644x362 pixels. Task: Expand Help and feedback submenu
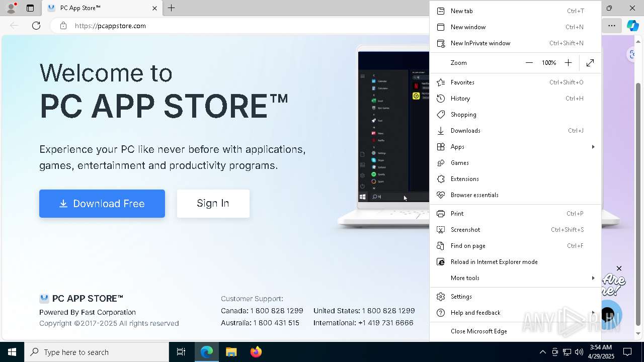pyautogui.click(x=515, y=313)
